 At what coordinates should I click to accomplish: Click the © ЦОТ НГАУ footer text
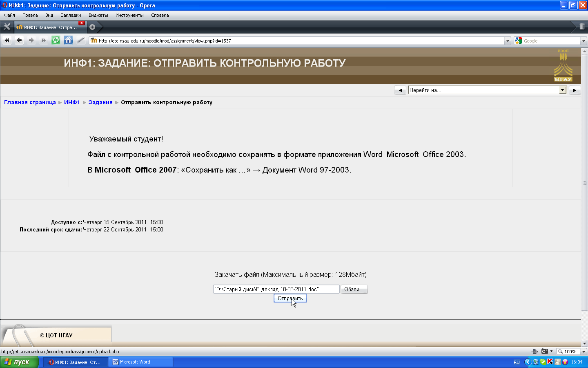pyautogui.click(x=56, y=335)
